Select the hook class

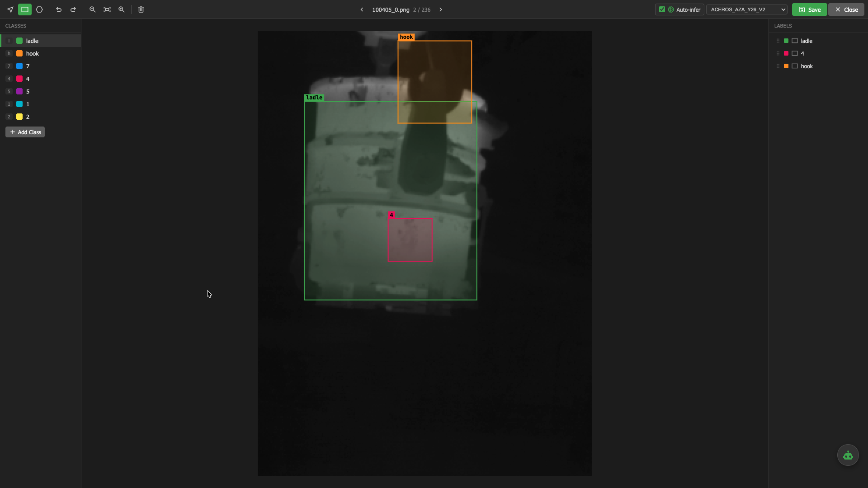pos(41,53)
